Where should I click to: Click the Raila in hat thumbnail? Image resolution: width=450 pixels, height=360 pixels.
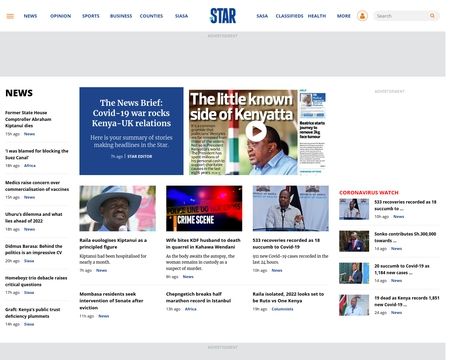pos(117,208)
